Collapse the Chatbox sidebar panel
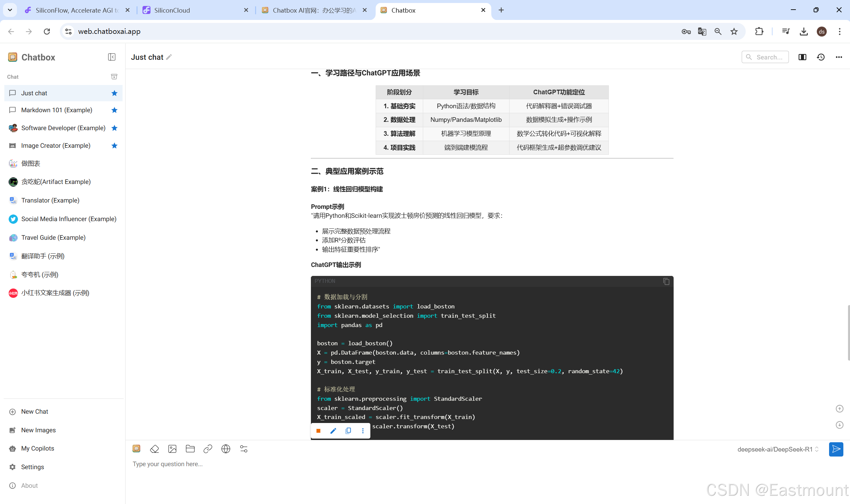This screenshot has height=504, width=850. tap(111, 57)
